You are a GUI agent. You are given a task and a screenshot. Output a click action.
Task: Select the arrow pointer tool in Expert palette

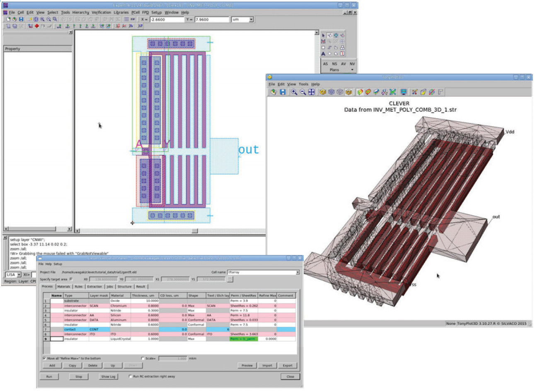(x=323, y=36)
